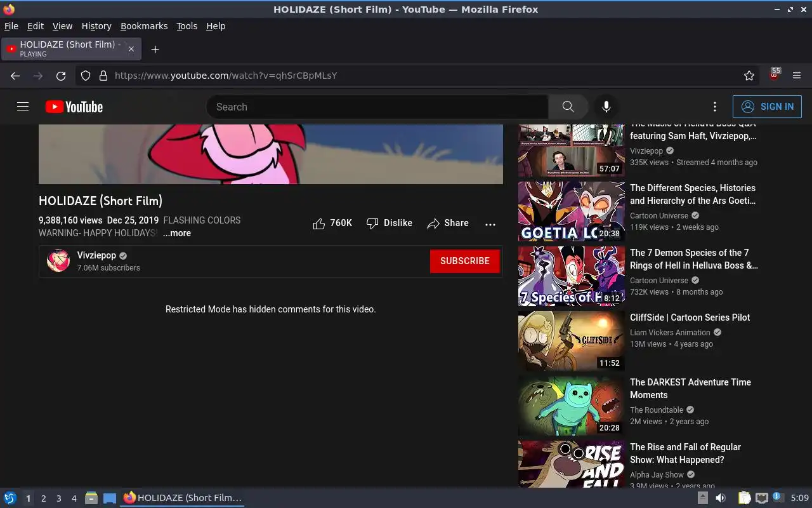Open file manager from taskbar
The width and height of the screenshot is (812, 508).
pos(91,498)
